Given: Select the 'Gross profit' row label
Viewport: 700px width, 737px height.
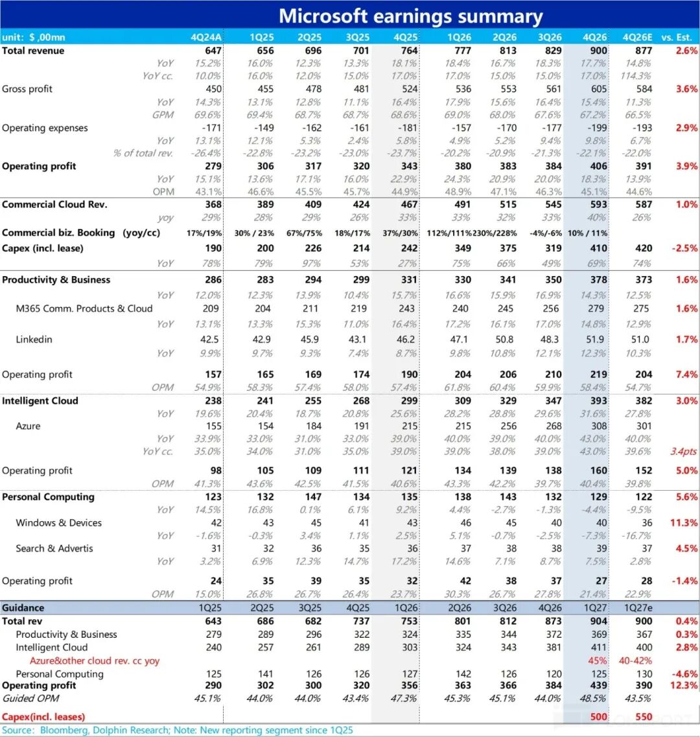Looking at the screenshot, I should (x=27, y=89).
